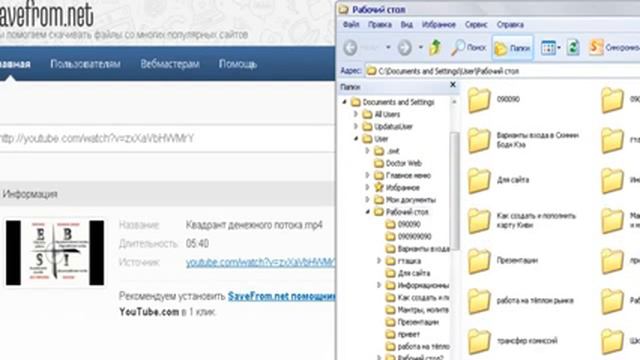Toggle the Folders (Папки) pane button
The width and height of the screenshot is (640, 360).
512,48
